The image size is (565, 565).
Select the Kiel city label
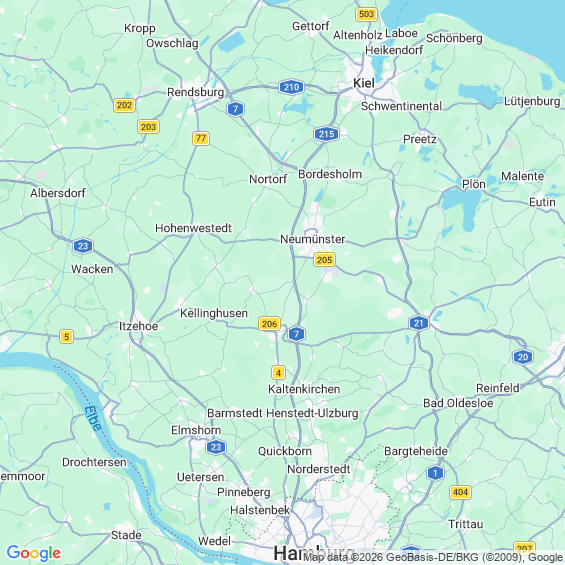[364, 83]
